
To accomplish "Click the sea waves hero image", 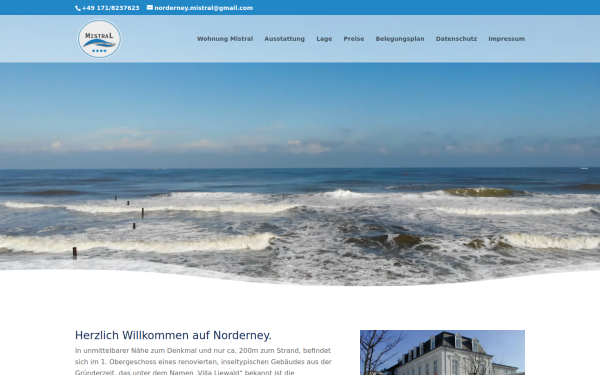I will pyautogui.click(x=300, y=174).
